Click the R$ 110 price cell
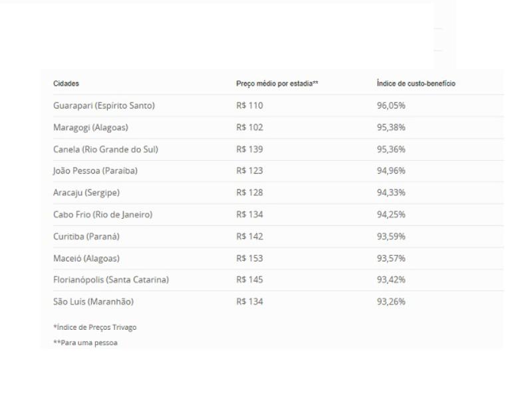Image resolution: width=532 pixels, height=399 pixels. point(249,106)
